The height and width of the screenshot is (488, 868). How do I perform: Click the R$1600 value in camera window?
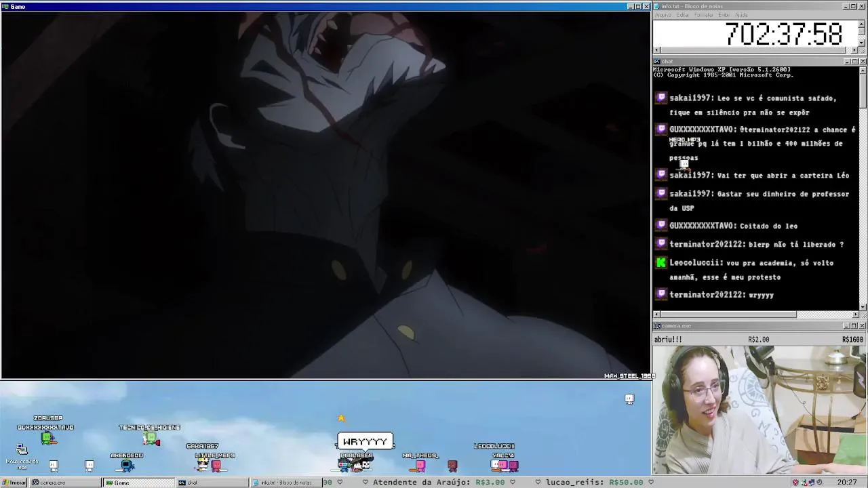(x=852, y=340)
